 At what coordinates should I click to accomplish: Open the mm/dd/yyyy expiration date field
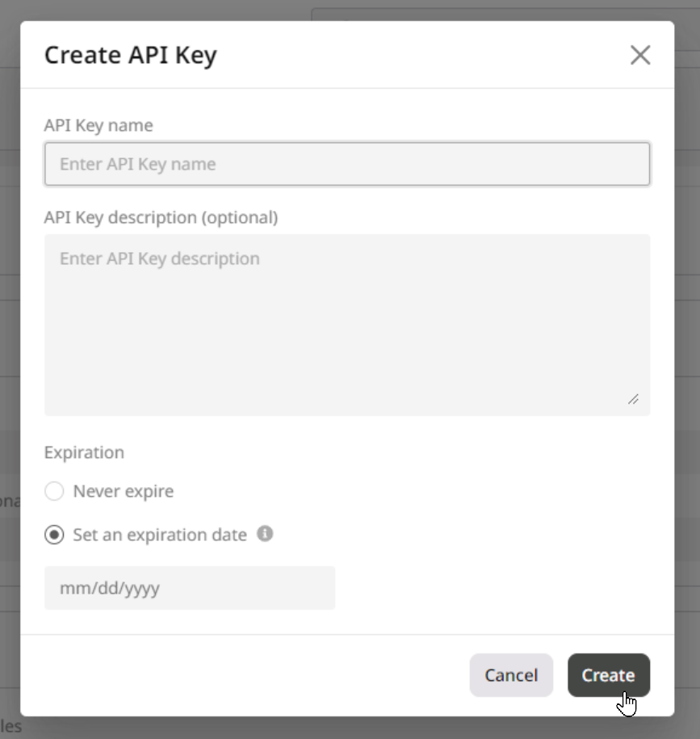[x=190, y=587]
